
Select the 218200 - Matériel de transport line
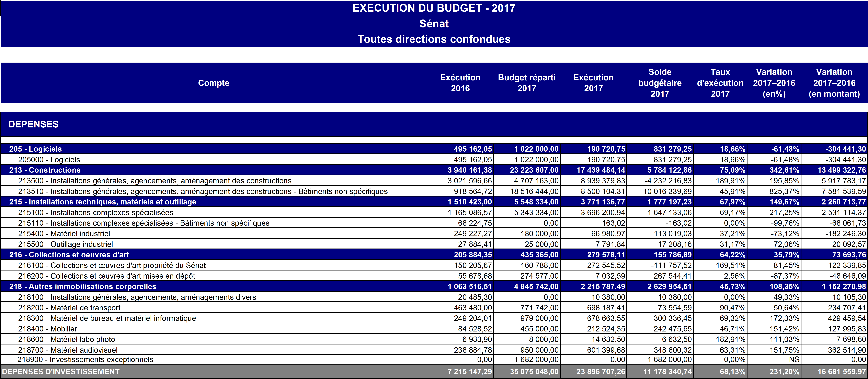69,308
